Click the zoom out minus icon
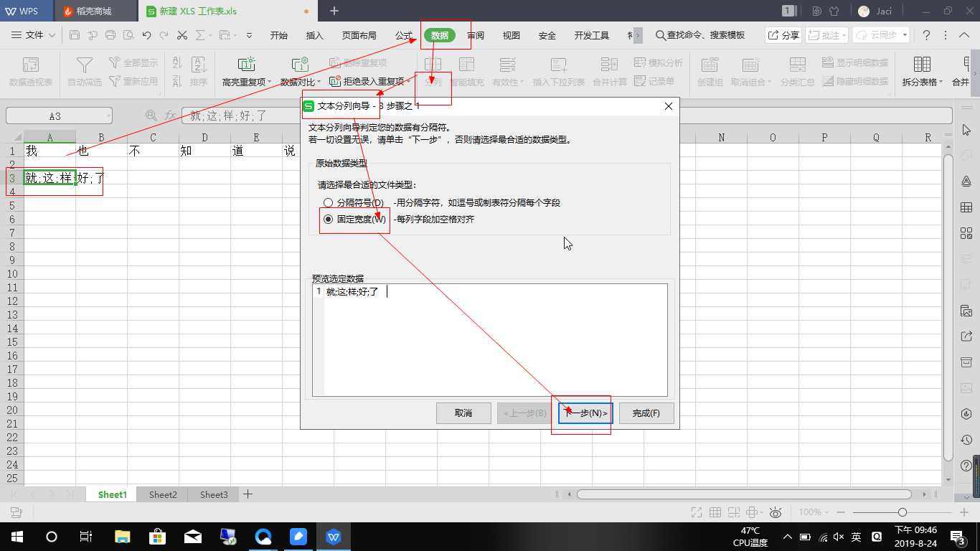The width and height of the screenshot is (980, 551). pos(840,512)
